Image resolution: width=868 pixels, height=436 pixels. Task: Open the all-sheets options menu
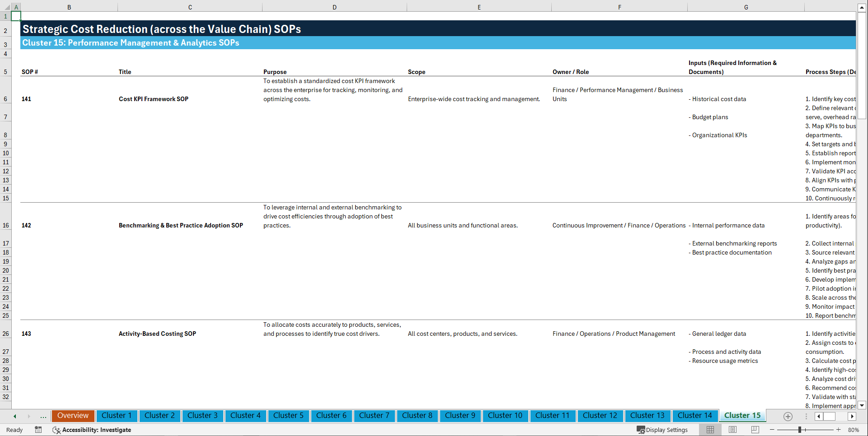tap(806, 416)
